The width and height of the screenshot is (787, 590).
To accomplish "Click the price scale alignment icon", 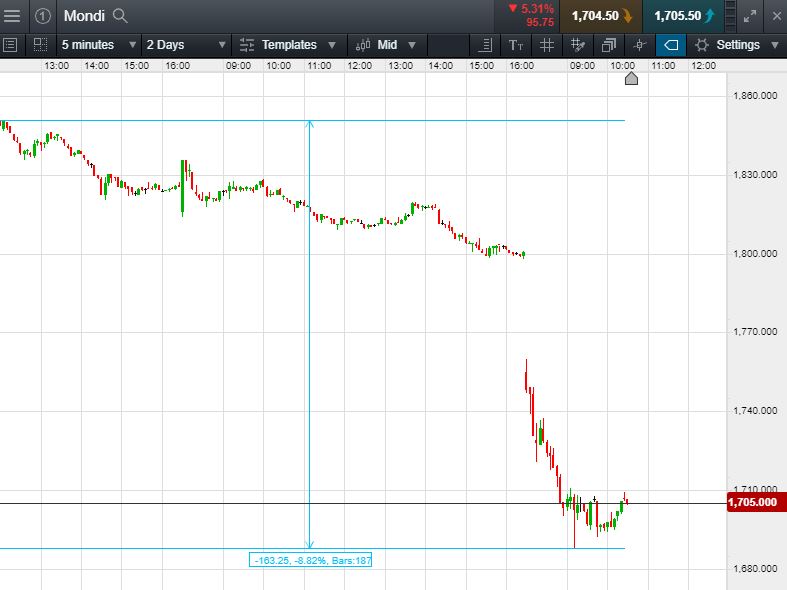I will pos(485,45).
